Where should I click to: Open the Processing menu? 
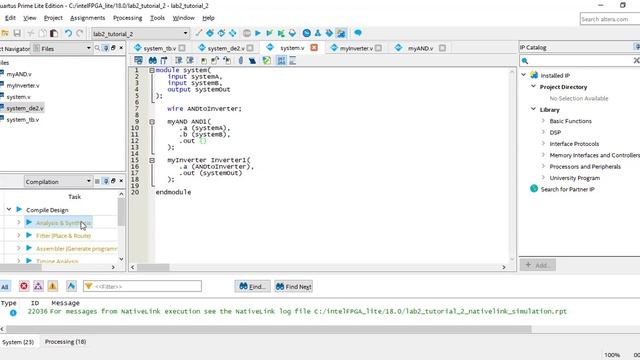click(x=127, y=18)
